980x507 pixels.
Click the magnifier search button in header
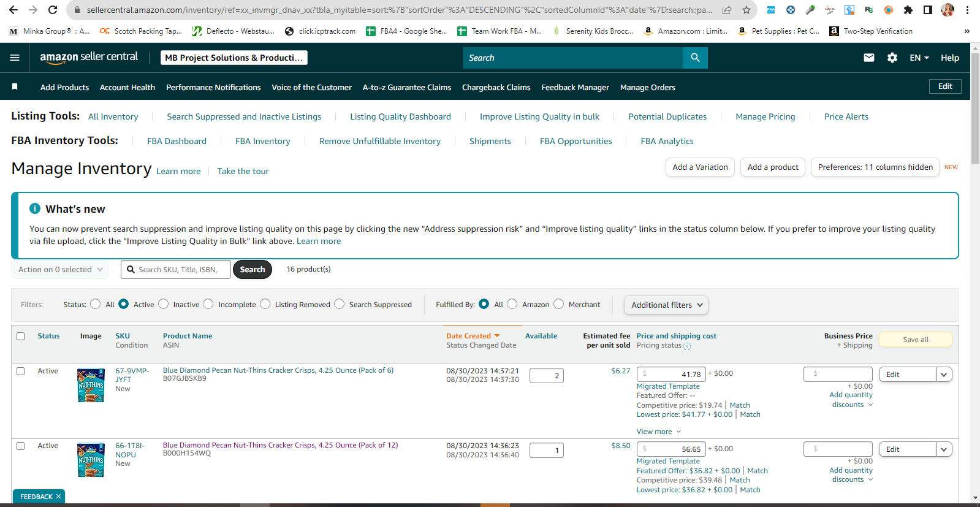coord(695,58)
